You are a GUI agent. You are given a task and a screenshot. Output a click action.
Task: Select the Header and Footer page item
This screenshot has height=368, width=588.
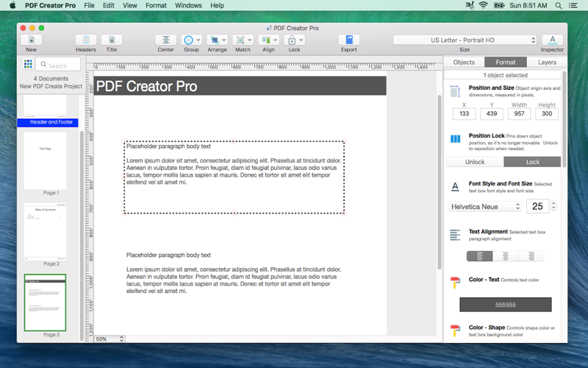click(x=48, y=122)
